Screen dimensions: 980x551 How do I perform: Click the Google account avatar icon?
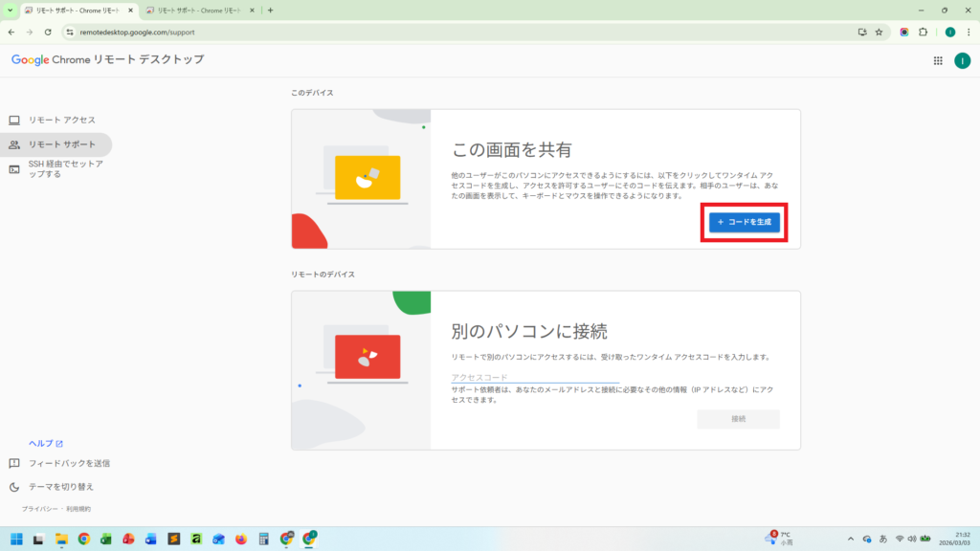coord(962,60)
